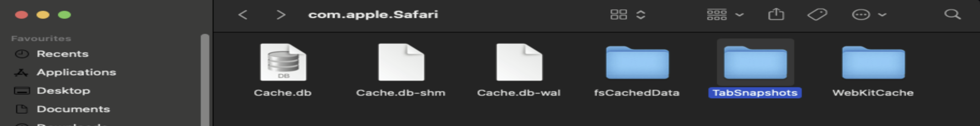Go forward with the right chevron

point(280,15)
